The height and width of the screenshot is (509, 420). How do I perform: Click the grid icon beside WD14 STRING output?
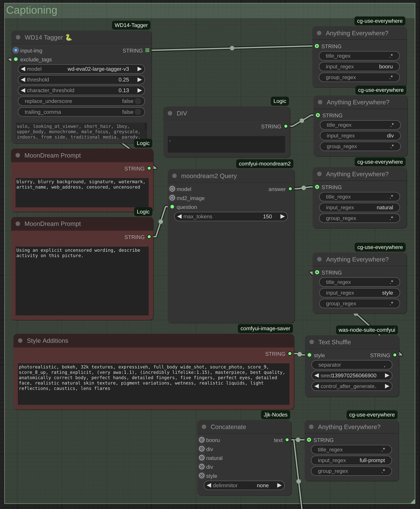coord(147,50)
